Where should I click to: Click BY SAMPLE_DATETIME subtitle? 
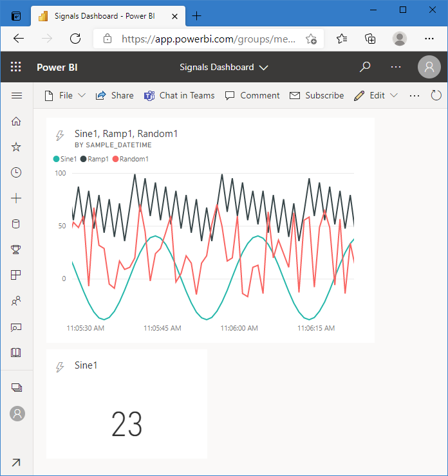[x=113, y=145]
